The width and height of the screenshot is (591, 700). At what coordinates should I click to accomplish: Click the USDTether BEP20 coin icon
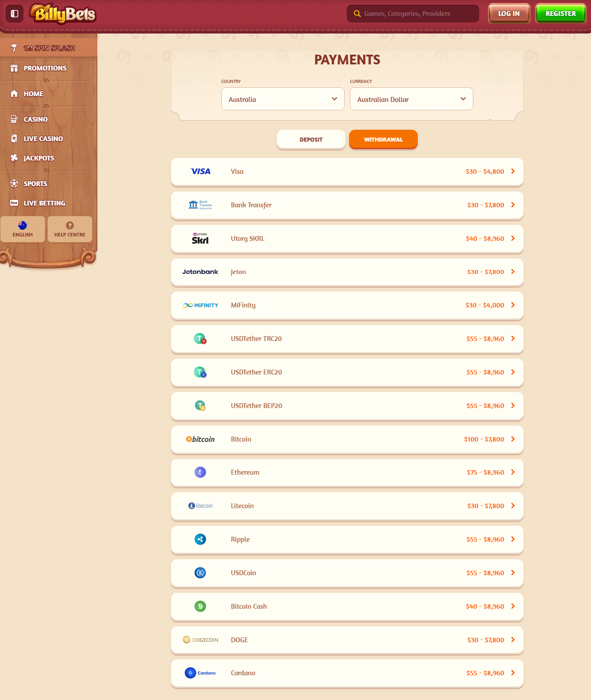pyautogui.click(x=201, y=406)
